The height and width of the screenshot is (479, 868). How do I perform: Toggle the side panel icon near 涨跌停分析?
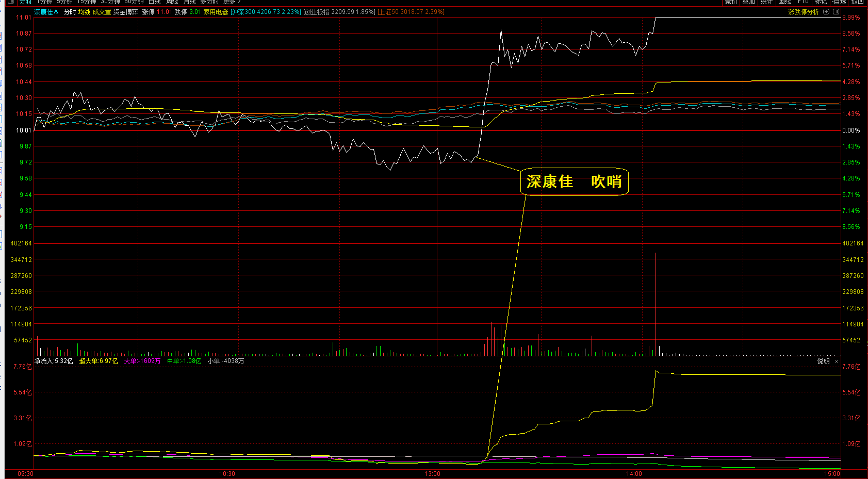(836, 11)
